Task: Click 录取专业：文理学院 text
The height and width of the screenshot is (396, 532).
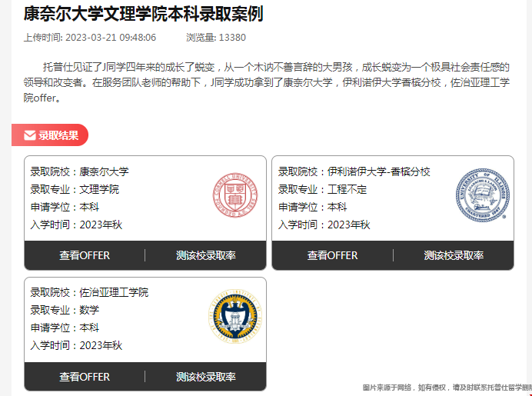Action: (x=75, y=189)
